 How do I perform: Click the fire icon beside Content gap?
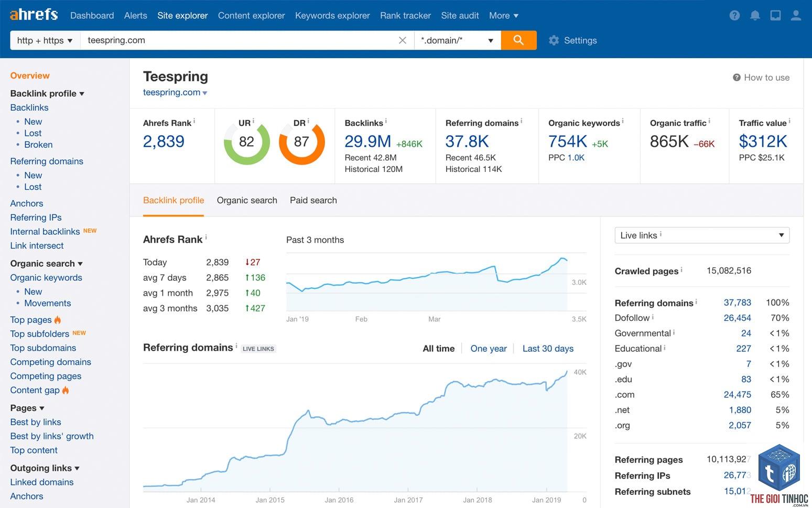pyautogui.click(x=66, y=390)
